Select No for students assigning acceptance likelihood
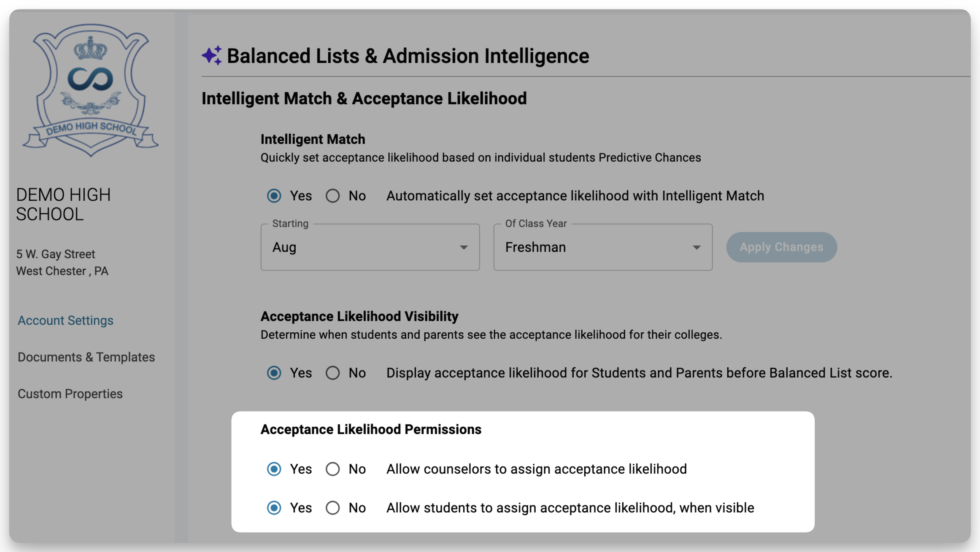980x552 pixels. (332, 508)
